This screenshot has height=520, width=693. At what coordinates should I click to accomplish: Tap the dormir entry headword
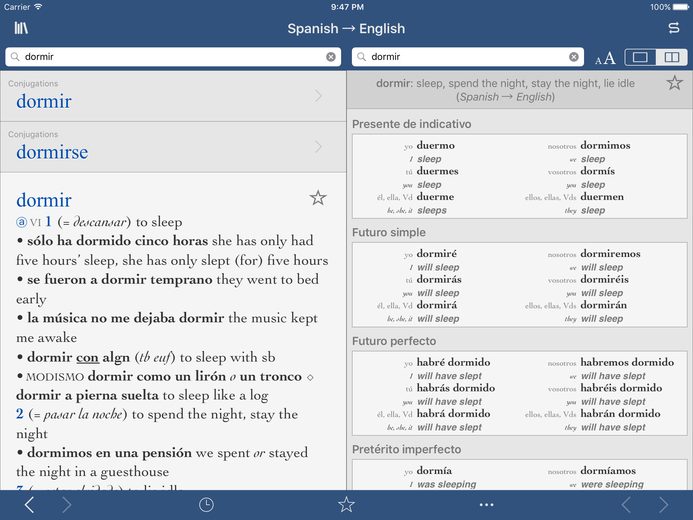coord(44,200)
